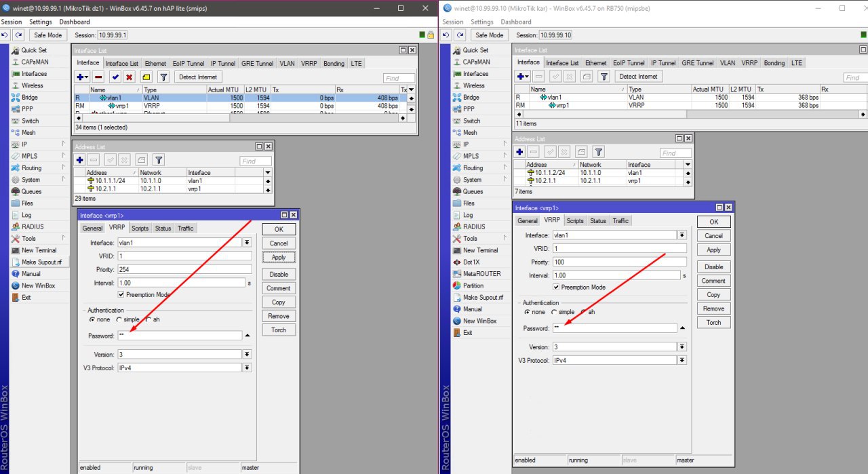Click yellow comment icon, left Interface List
868x474 pixels.
(146, 77)
